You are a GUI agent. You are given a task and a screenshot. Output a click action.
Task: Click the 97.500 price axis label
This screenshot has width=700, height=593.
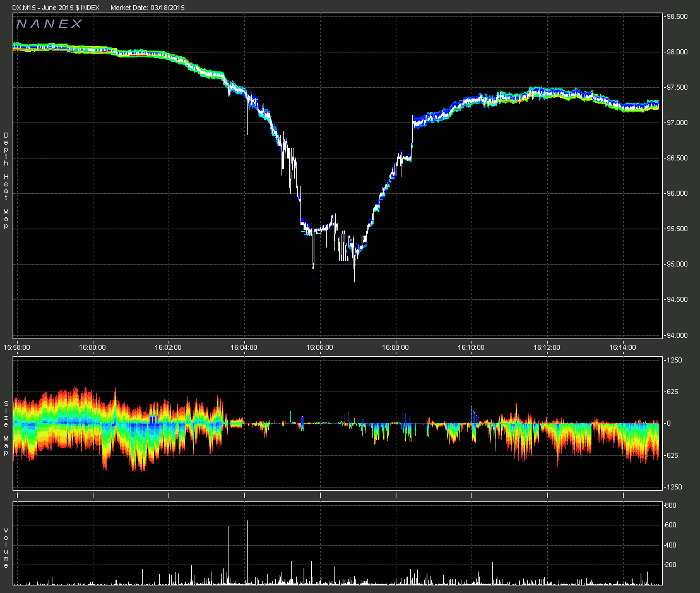click(x=677, y=87)
